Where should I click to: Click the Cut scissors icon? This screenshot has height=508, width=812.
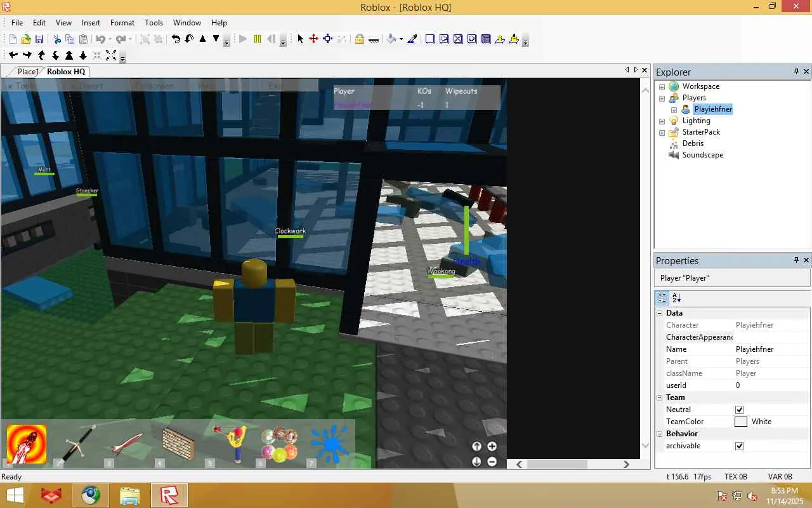[57, 39]
